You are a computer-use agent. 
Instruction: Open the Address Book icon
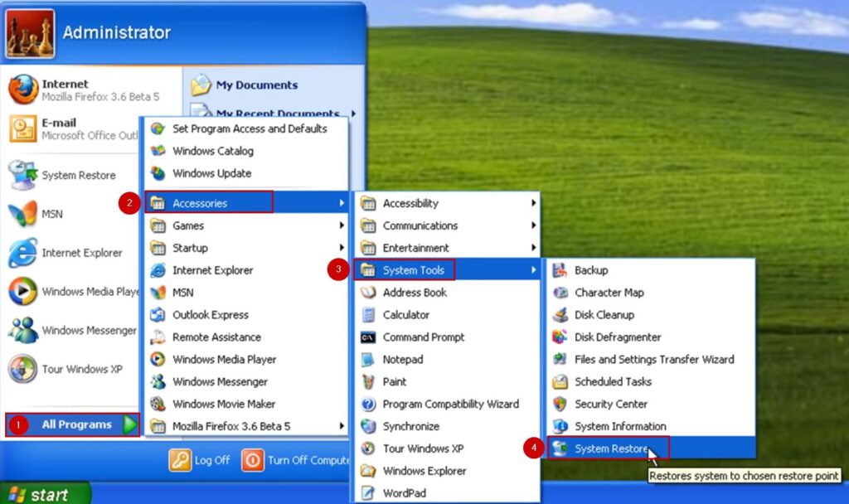368,293
